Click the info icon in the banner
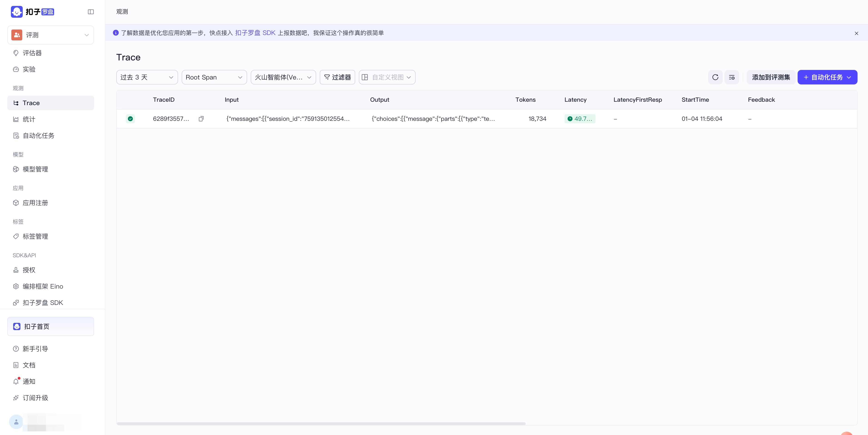Viewport: 868px width, 435px height. pos(116,33)
